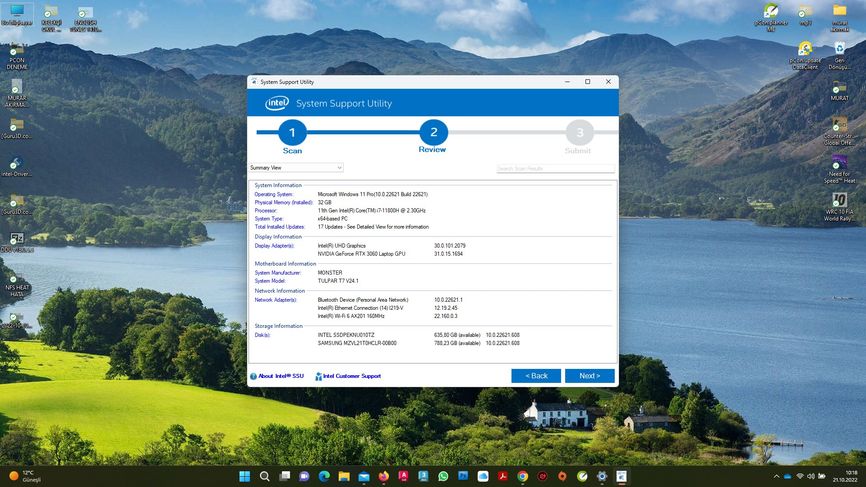Click the 32 GB memory value
866x487 pixels.
coord(324,203)
